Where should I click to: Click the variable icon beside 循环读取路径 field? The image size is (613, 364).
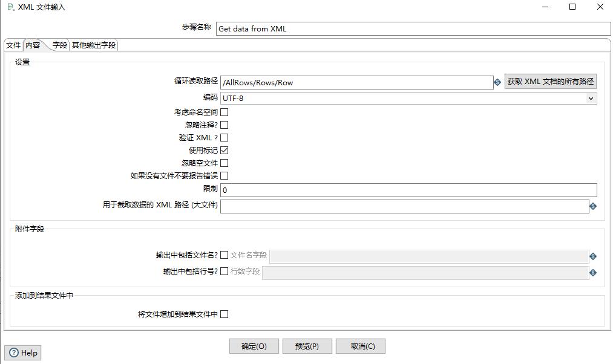coord(497,81)
